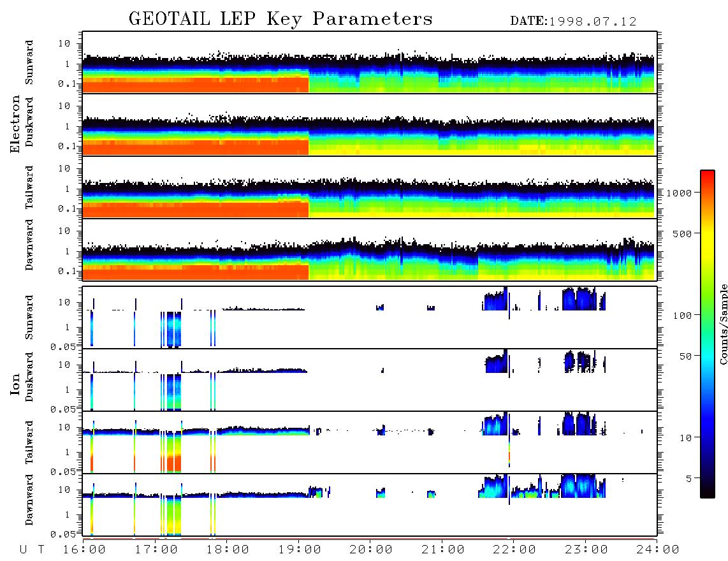Image resolution: width=728 pixels, height=561 pixels.
Task: Click the Electron Duskward axis label
Action: coord(29,122)
